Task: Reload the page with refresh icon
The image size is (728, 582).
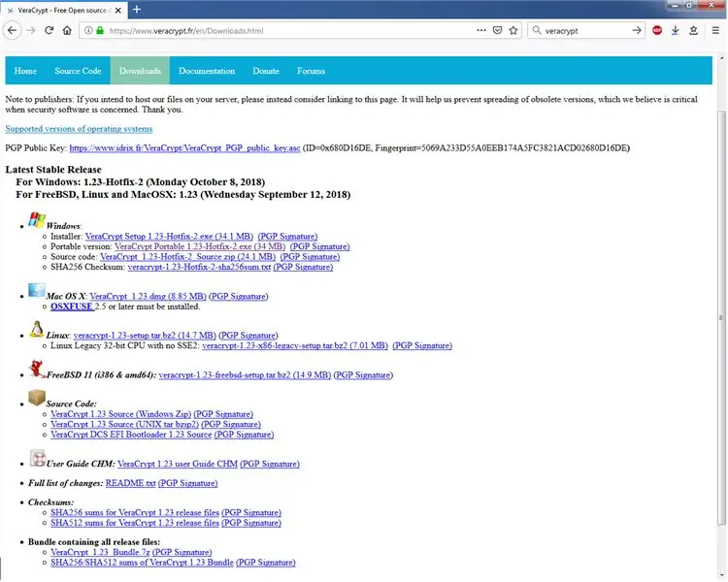Action: coord(50,31)
